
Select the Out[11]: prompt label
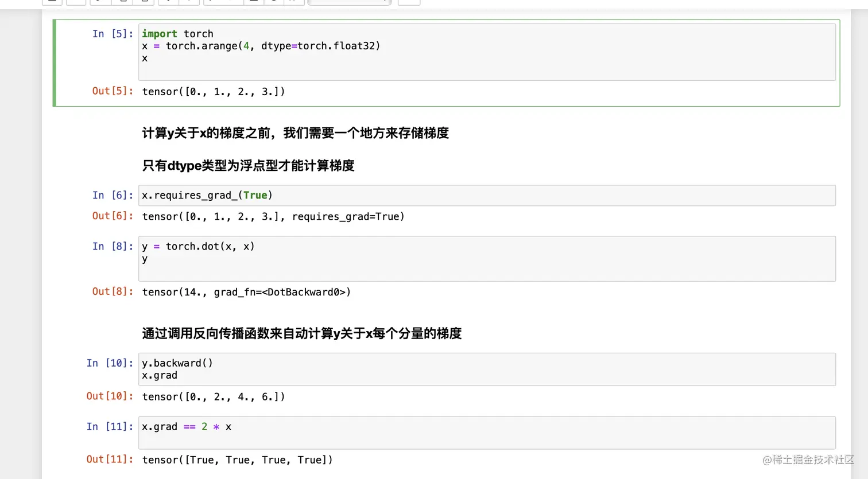coord(110,459)
